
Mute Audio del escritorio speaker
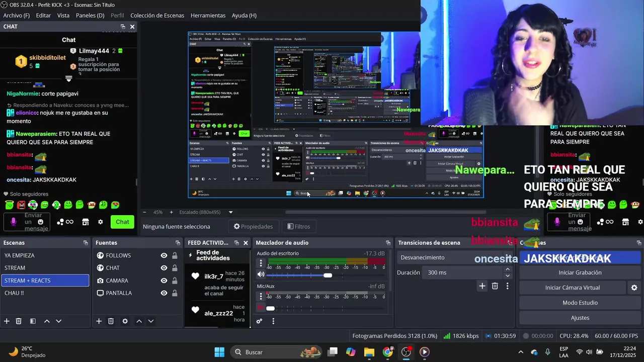(261, 275)
